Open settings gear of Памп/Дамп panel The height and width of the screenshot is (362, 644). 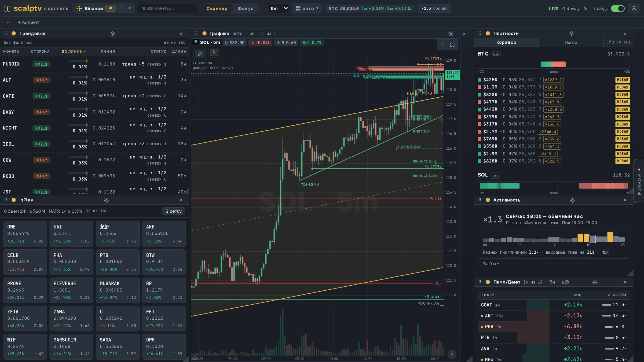(x=595, y=282)
